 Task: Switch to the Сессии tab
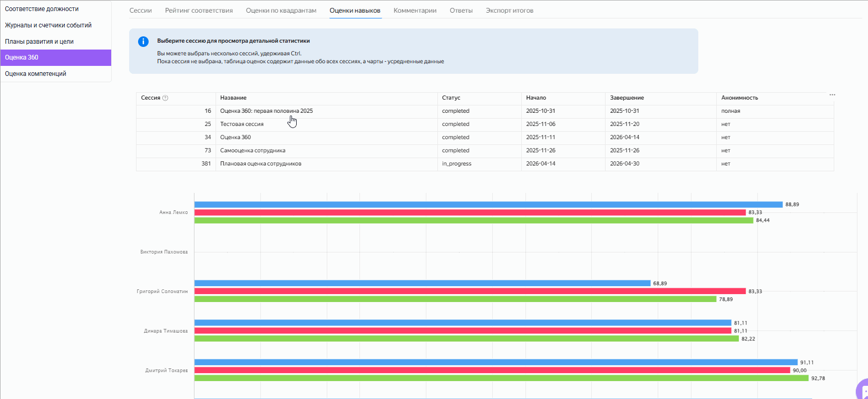click(141, 11)
